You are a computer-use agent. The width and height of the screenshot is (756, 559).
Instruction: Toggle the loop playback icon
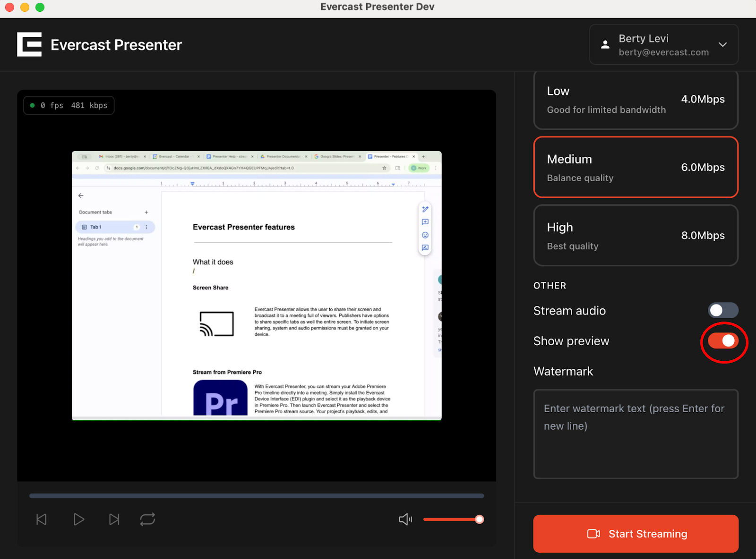147,519
